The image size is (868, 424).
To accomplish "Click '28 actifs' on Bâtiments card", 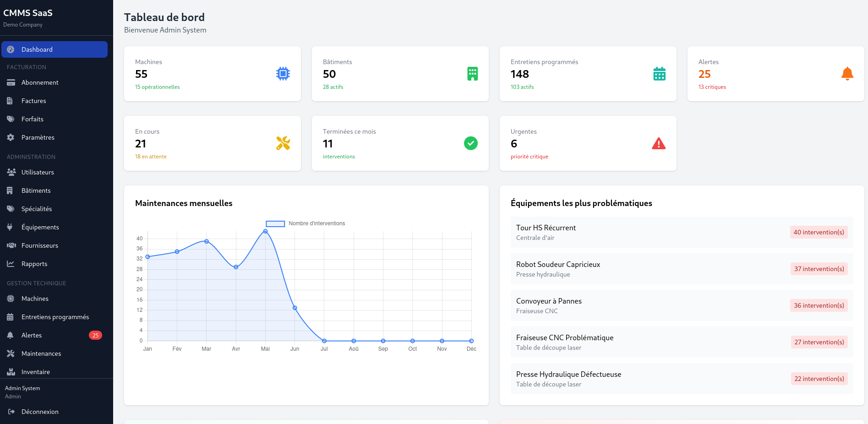I will (333, 87).
